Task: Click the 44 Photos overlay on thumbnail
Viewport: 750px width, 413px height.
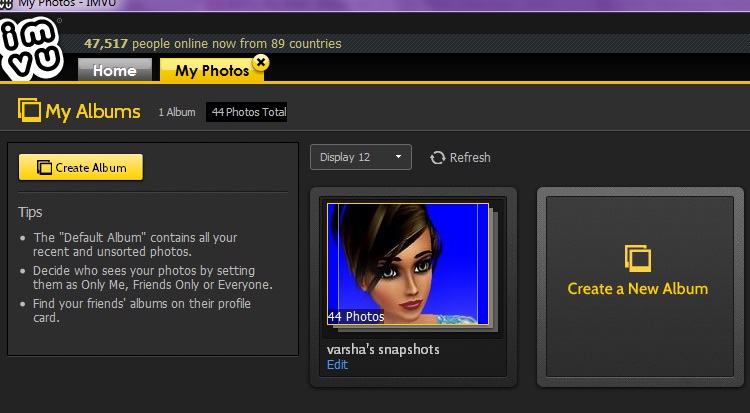Action: [x=355, y=316]
